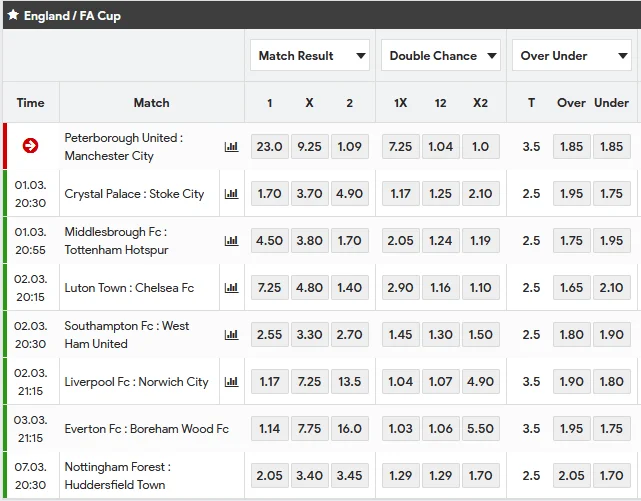Viewport: 641px width, 501px height.
Task: Open Liverpool Fc : Norwich City match
Action: pyautogui.click(x=136, y=382)
